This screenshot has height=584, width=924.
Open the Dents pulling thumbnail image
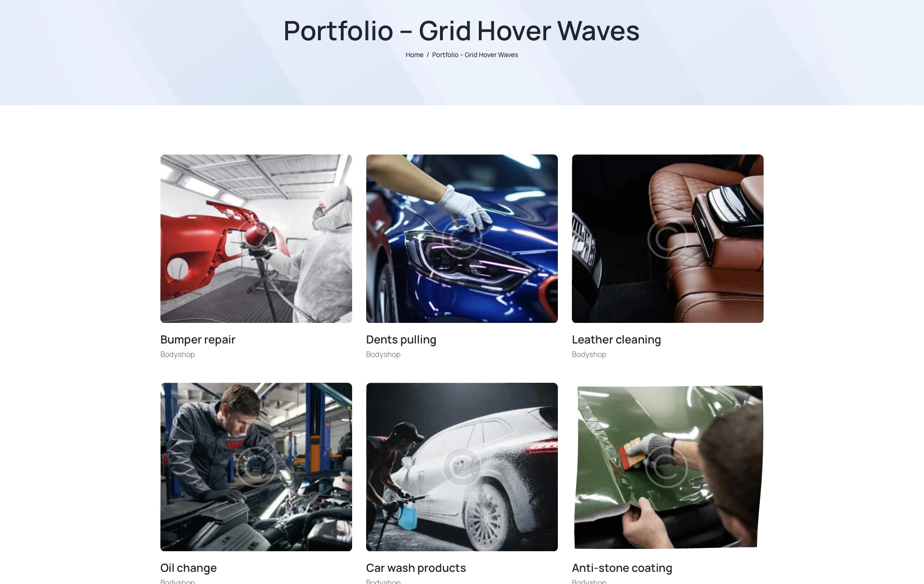(x=462, y=239)
